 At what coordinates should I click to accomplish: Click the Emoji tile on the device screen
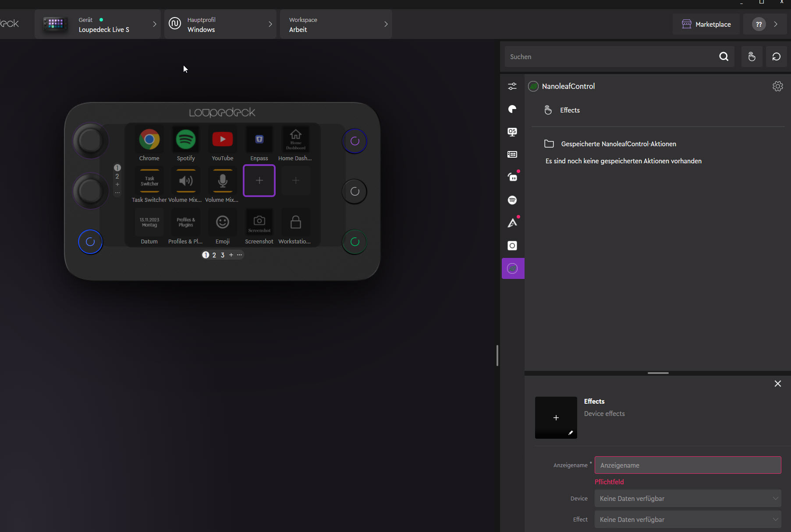222,222
